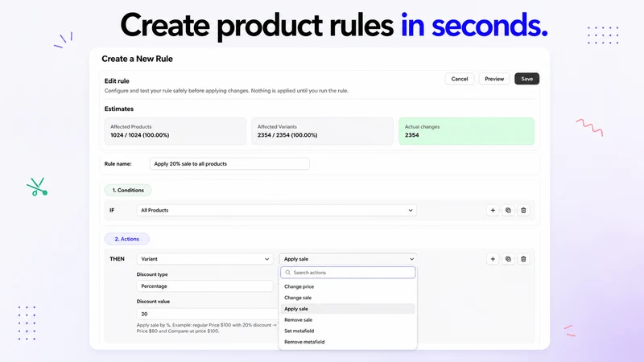Duplicate the THEN action row
The image size is (644, 362).
tap(508, 259)
